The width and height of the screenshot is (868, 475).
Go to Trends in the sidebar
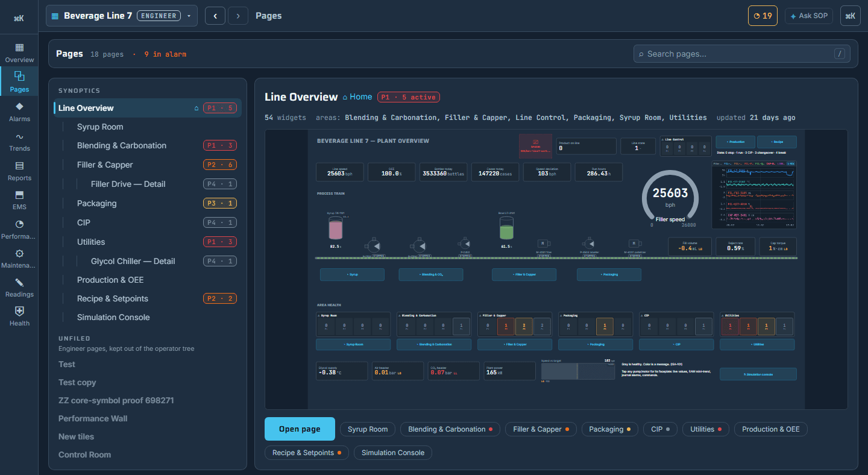tap(19, 142)
